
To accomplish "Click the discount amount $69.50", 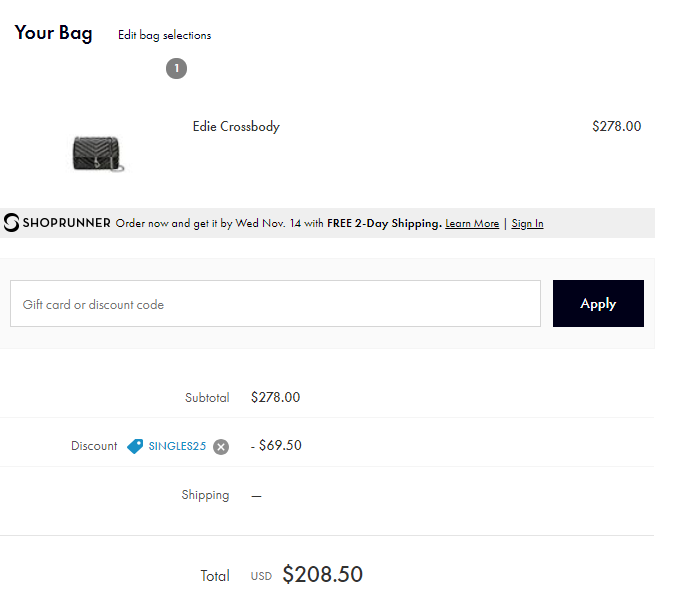I will pyautogui.click(x=276, y=445).
